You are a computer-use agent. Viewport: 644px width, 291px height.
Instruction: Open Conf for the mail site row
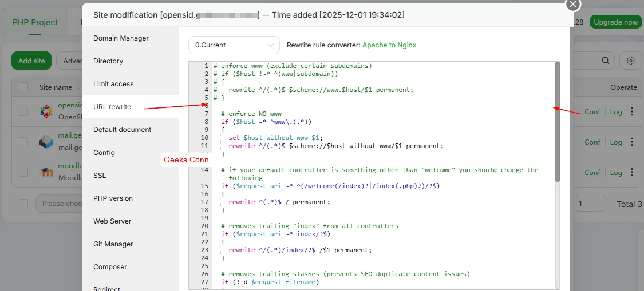pyautogui.click(x=592, y=142)
